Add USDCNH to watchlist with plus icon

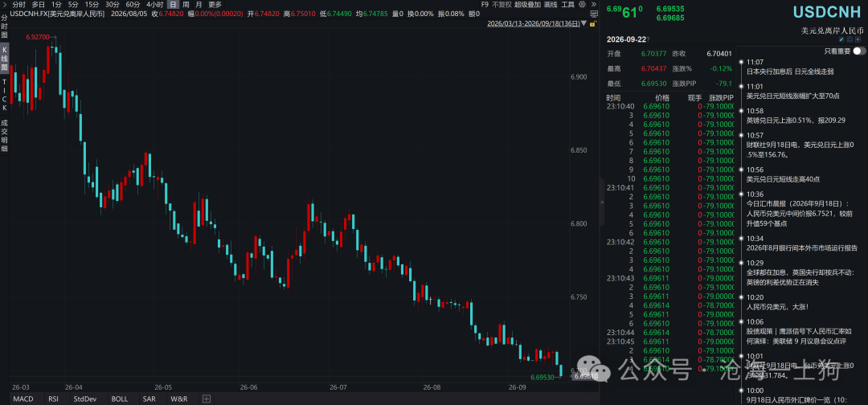tap(858, 39)
